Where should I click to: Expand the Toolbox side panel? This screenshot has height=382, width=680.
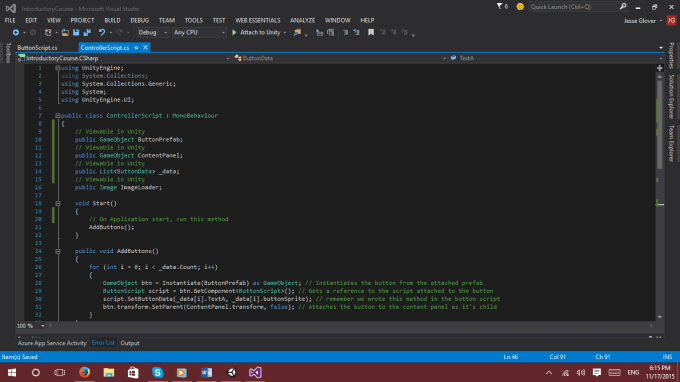click(8, 53)
